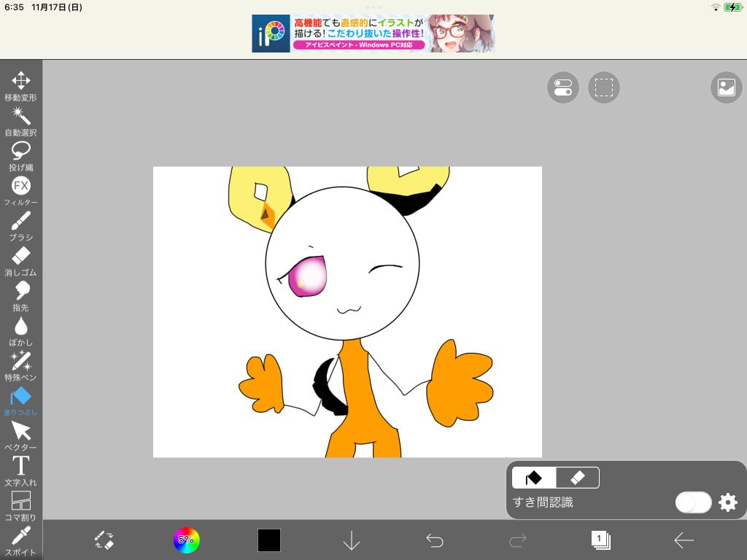Go back using the left arrow button
The height and width of the screenshot is (560, 747).
[x=684, y=540]
